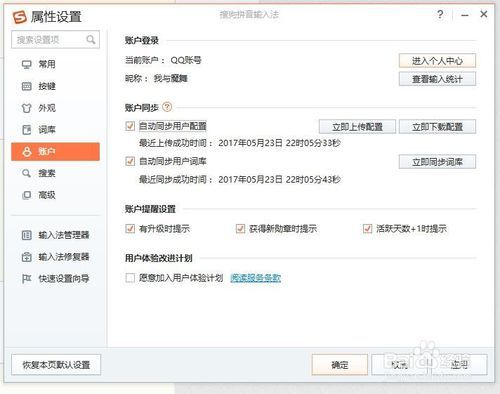The height and width of the screenshot is (394, 500).
Task: Click the monitor icon beside 常用
Action: pyautogui.click(x=26, y=64)
